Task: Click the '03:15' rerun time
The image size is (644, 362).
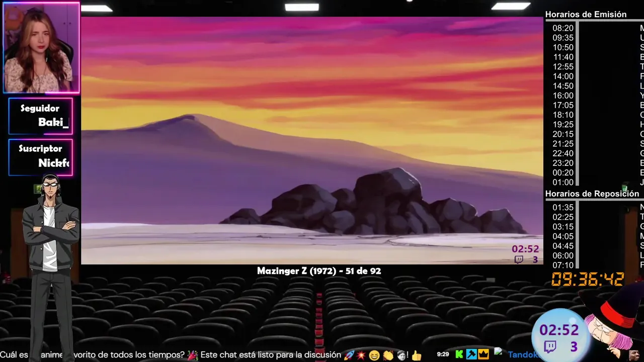Action: point(563,227)
